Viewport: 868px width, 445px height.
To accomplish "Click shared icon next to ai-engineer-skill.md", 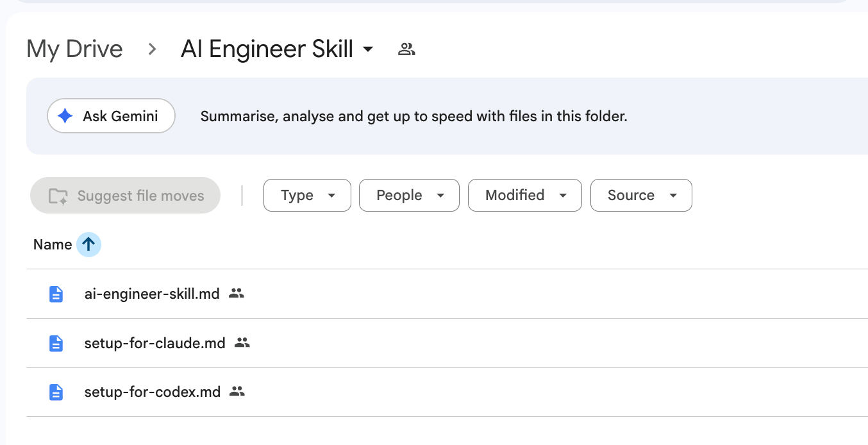I will [237, 294].
